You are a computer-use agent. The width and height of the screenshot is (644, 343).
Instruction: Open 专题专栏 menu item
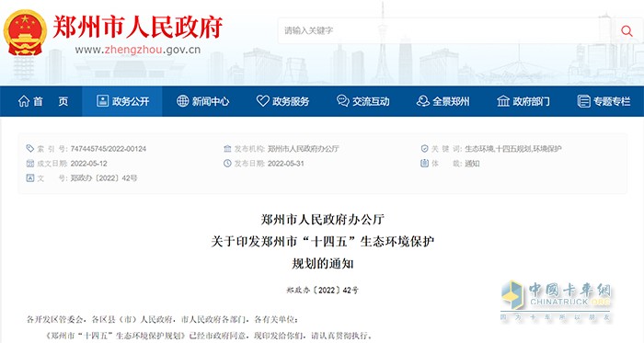[x=612, y=101]
